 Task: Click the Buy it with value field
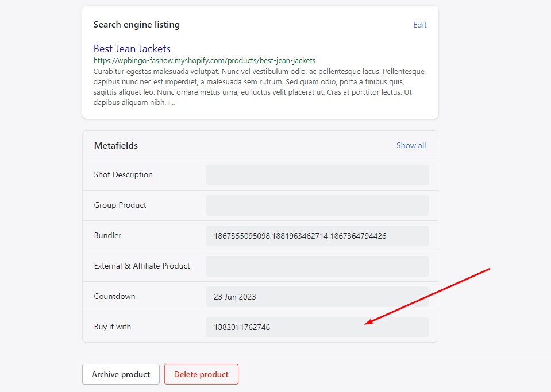[317, 327]
